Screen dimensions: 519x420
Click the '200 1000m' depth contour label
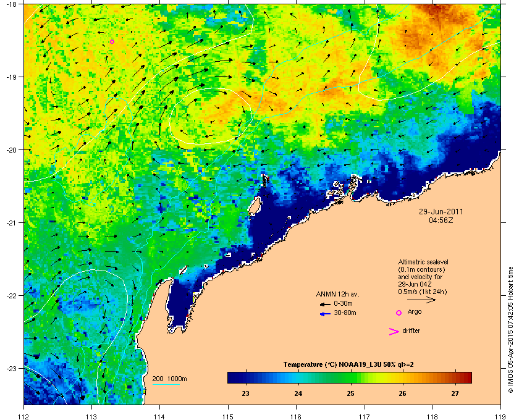pyautogui.click(x=169, y=379)
